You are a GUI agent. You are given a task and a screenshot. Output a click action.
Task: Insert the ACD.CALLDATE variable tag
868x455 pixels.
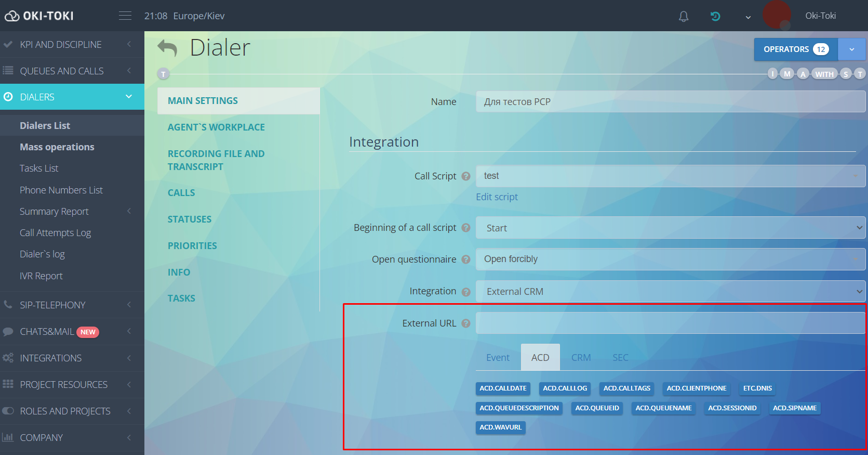click(x=503, y=388)
